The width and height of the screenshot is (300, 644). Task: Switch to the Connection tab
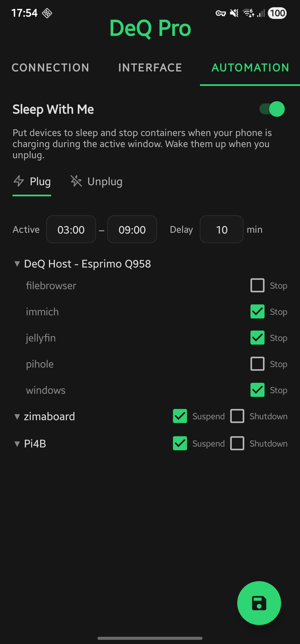coord(51,68)
